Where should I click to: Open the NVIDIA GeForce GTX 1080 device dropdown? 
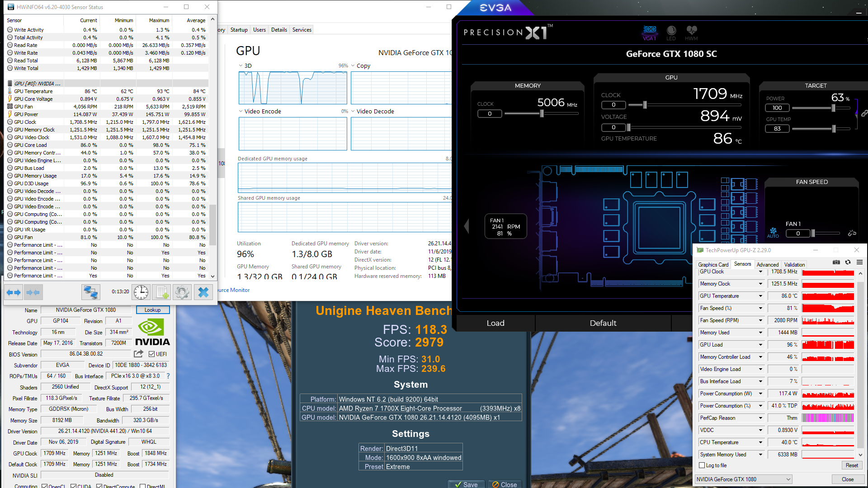(x=744, y=479)
